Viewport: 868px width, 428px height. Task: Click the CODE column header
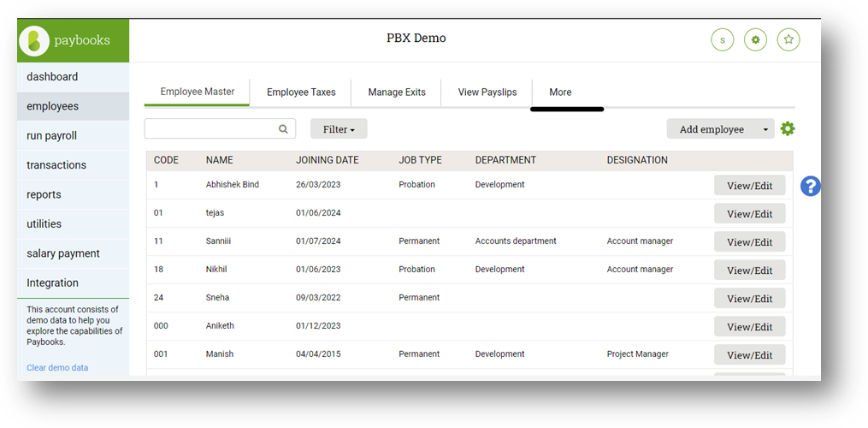tap(166, 160)
